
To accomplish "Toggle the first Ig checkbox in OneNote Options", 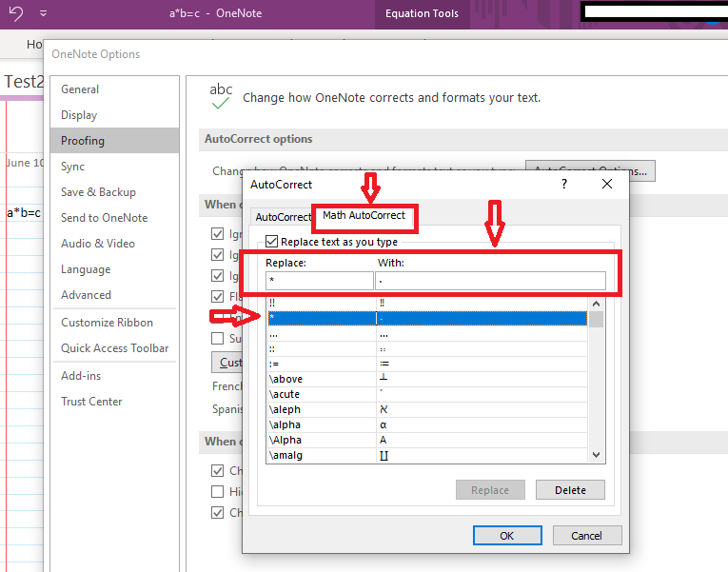I will tap(217, 233).
